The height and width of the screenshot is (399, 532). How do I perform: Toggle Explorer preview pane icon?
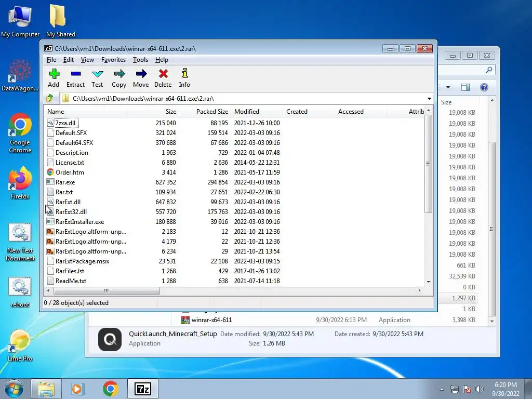pyautogui.click(x=465, y=87)
